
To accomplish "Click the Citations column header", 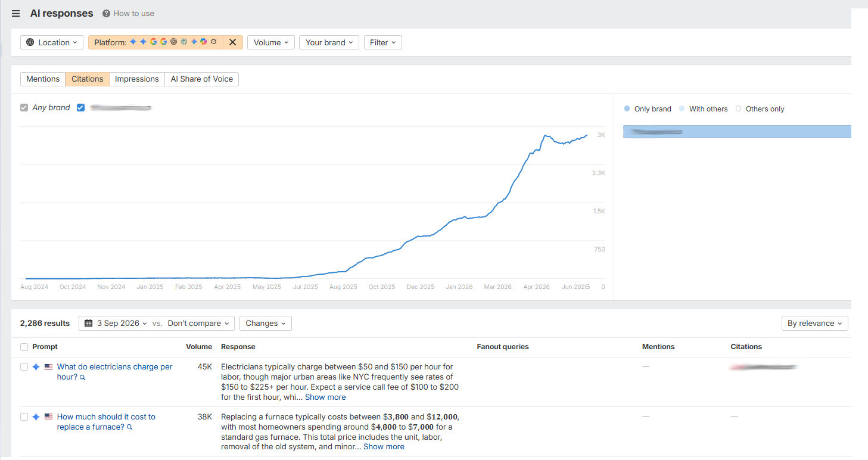I will (746, 347).
